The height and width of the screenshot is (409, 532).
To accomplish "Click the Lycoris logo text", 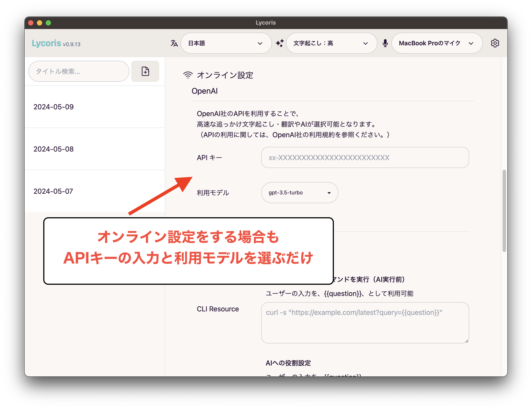I will (46, 43).
